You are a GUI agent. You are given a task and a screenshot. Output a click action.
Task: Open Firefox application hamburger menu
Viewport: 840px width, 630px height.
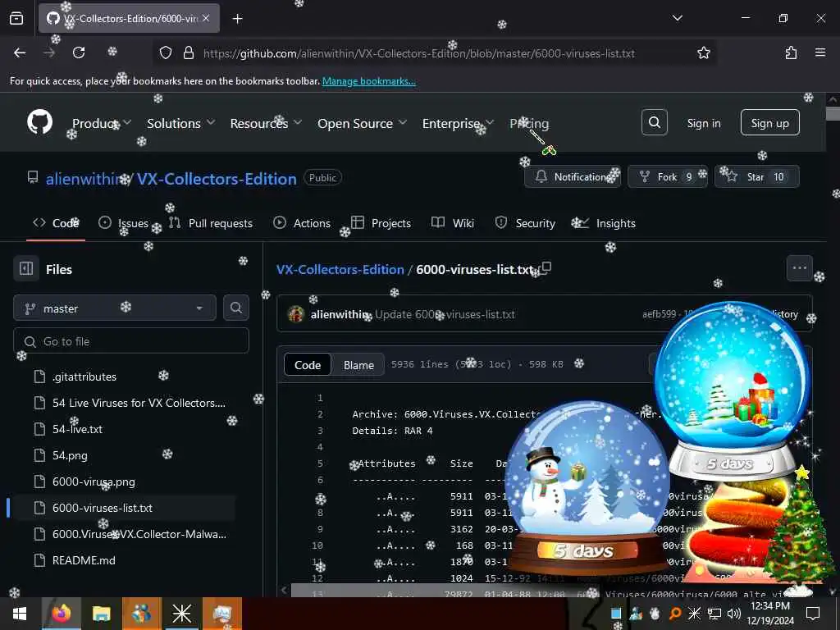[x=820, y=52]
